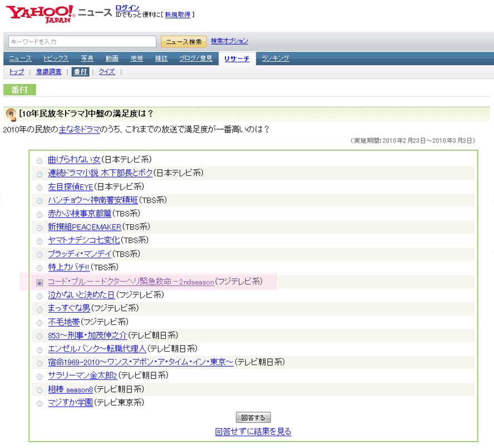Click 回答せずに結果を見る link
The image size is (494, 448).
coord(253,432)
